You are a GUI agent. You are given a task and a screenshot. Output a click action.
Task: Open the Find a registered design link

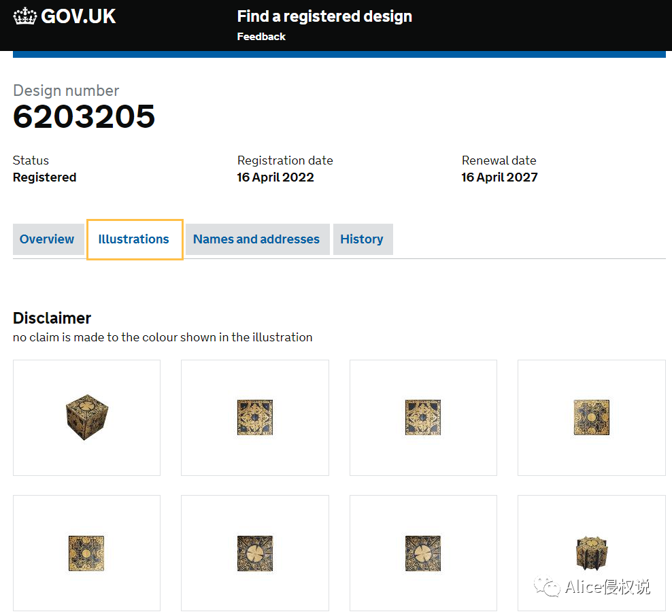[x=324, y=16]
